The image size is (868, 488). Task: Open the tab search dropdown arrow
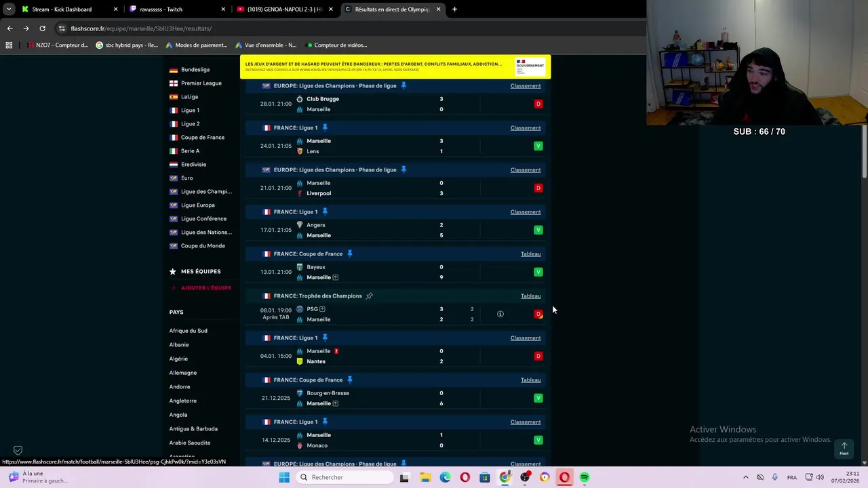click(x=9, y=9)
